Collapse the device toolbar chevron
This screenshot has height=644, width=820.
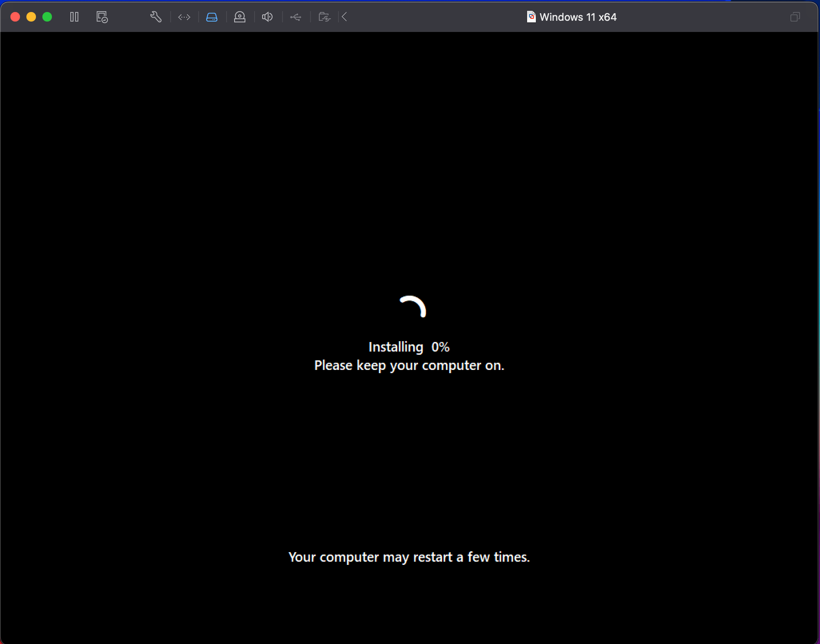click(x=344, y=17)
